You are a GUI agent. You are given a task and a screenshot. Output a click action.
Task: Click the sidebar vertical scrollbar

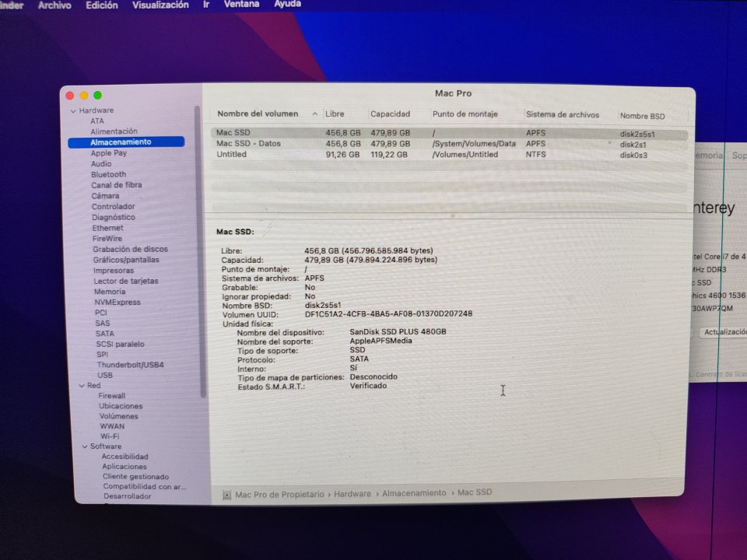201,252
